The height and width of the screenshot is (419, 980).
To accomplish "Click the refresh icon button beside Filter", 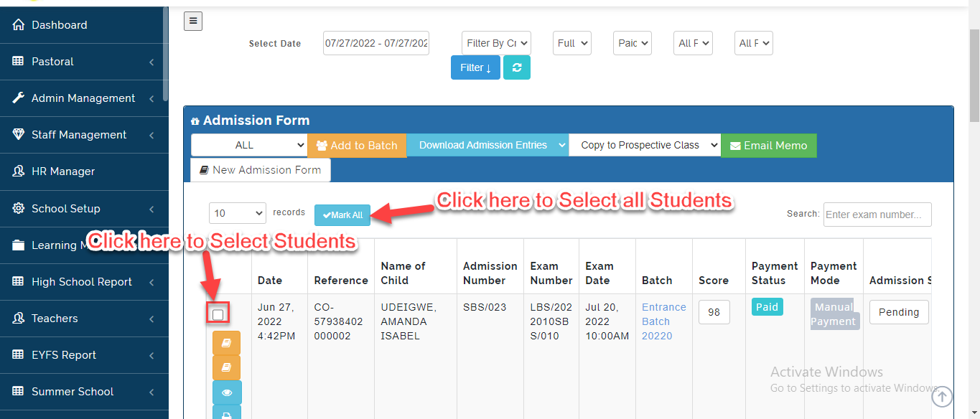I will [x=517, y=67].
